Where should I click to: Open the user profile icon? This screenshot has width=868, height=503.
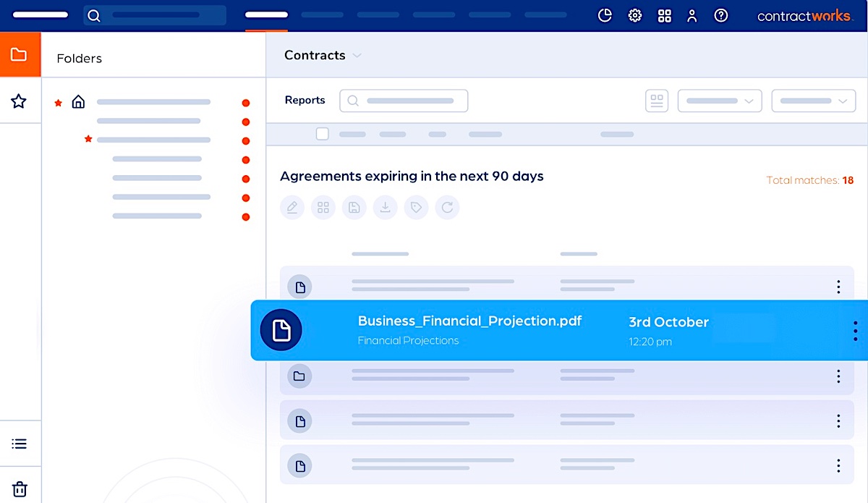coord(692,15)
